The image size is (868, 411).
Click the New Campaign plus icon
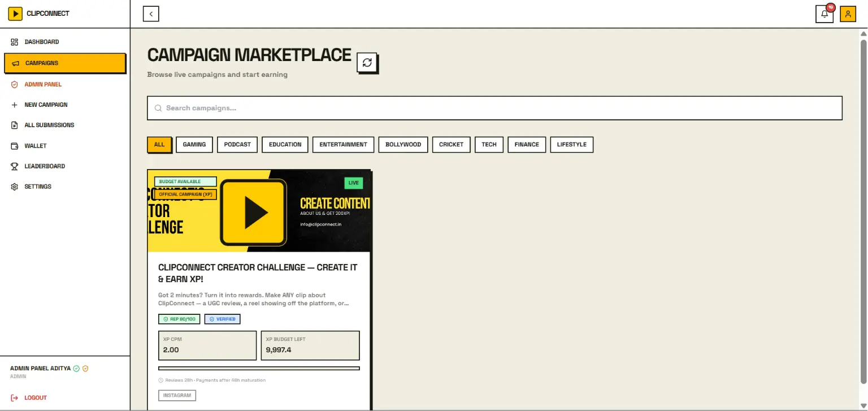point(15,105)
